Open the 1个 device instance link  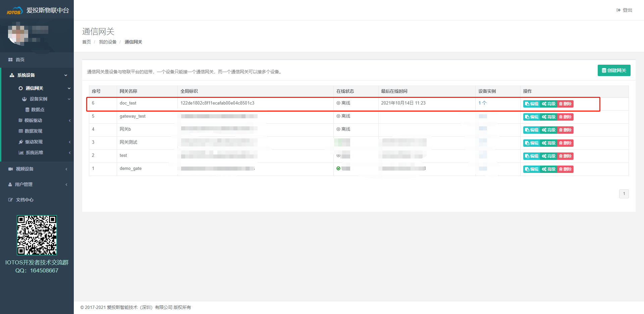pyautogui.click(x=482, y=103)
